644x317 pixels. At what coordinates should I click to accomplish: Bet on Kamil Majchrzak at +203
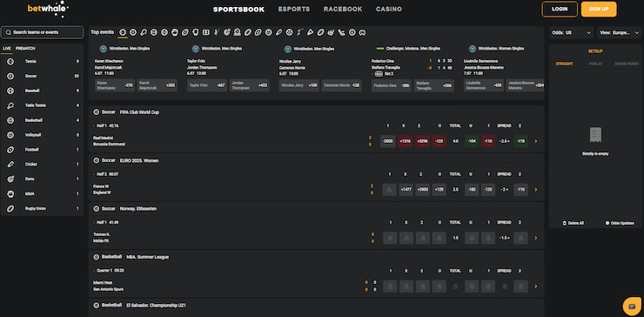(x=158, y=85)
